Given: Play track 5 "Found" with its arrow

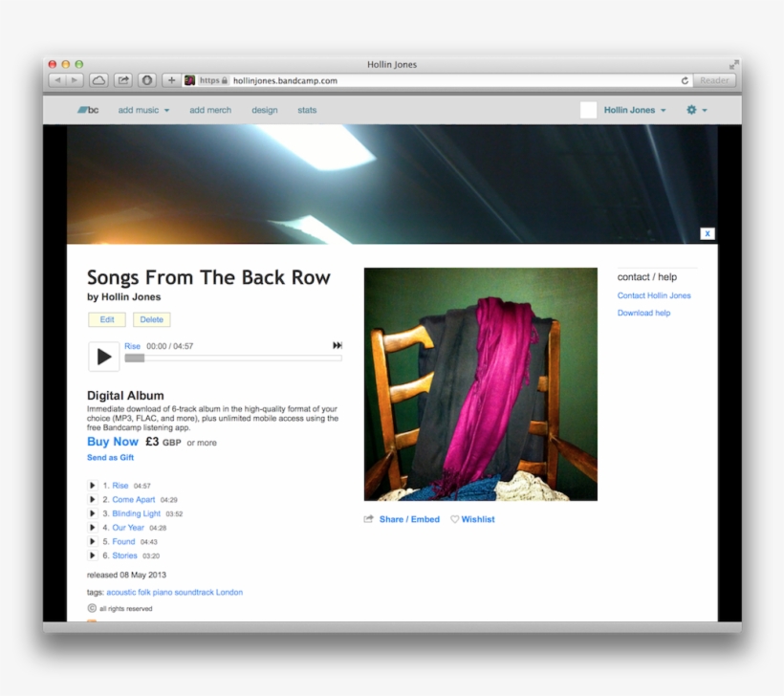Looking at the screenshot, I should point(92,541).
